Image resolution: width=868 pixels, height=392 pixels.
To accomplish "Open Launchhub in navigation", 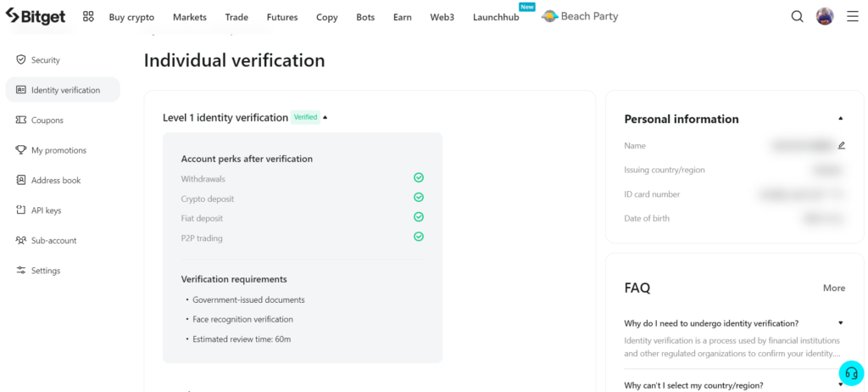I will click(x=496, y=17).
